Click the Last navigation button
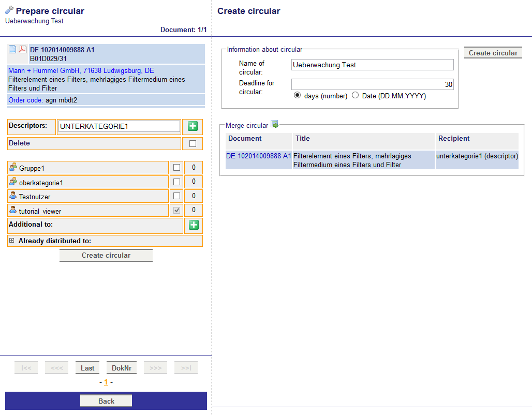Screen dimensions: 532x415 (87, 368)
